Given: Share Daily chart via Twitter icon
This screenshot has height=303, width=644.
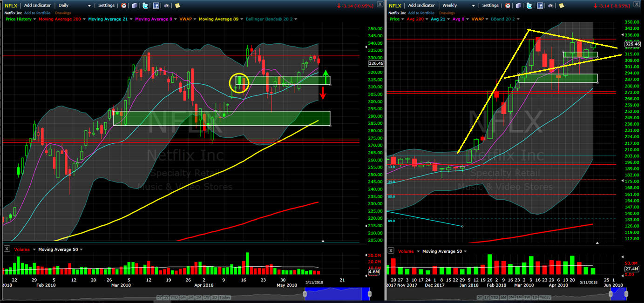Looking at the screenshot, I should (x=145, y=6).
